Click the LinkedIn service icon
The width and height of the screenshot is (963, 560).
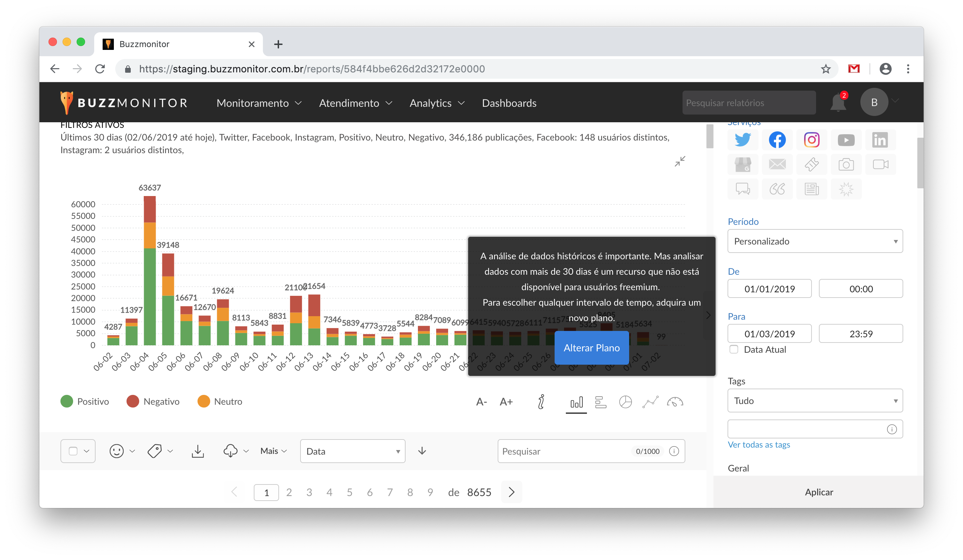(880, 140)
